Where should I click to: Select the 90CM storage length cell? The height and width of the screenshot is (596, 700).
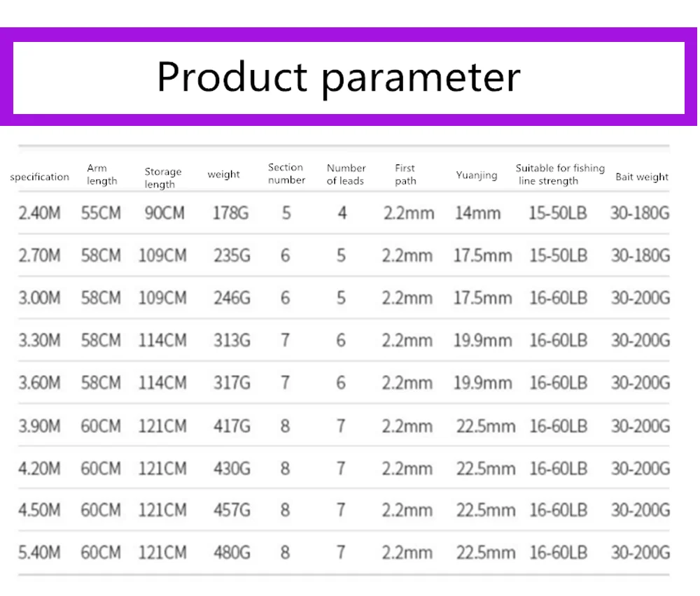164,213
